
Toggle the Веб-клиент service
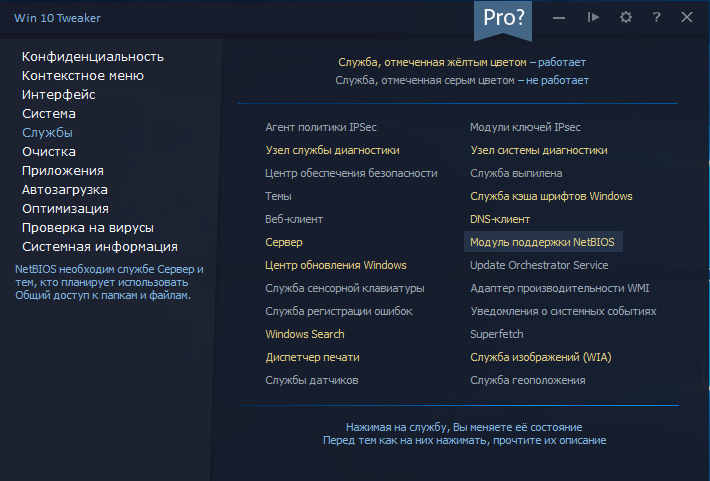pos(294,220)
